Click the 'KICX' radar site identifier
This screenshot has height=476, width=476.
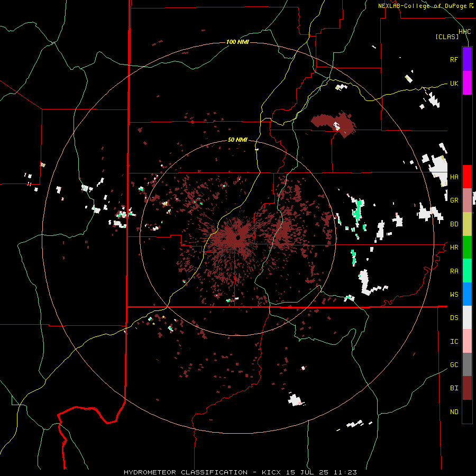pyautogui.click(x=271, y=472)
